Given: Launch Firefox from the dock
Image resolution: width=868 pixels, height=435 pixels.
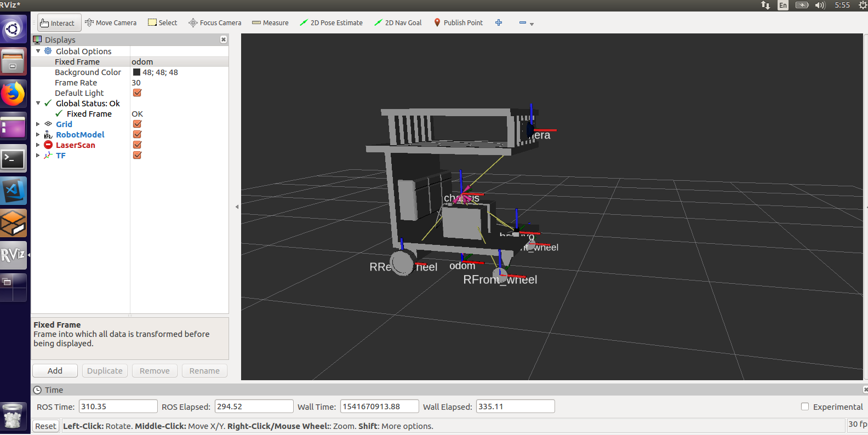Looking at the screenshot, I should coord(13,94).
